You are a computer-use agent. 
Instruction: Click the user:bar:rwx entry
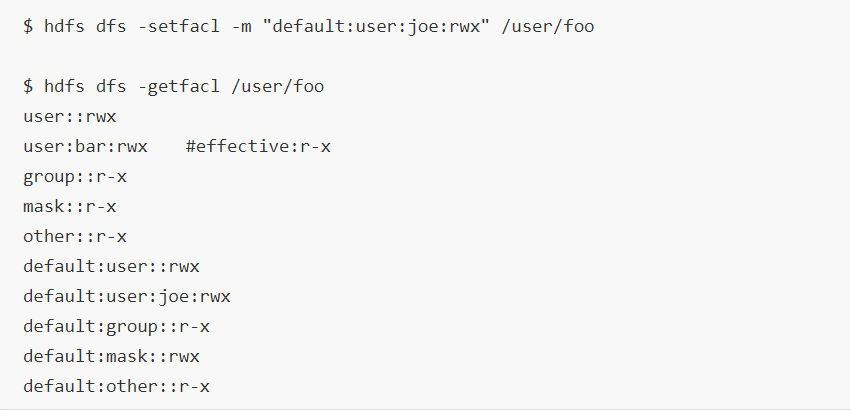85,147
